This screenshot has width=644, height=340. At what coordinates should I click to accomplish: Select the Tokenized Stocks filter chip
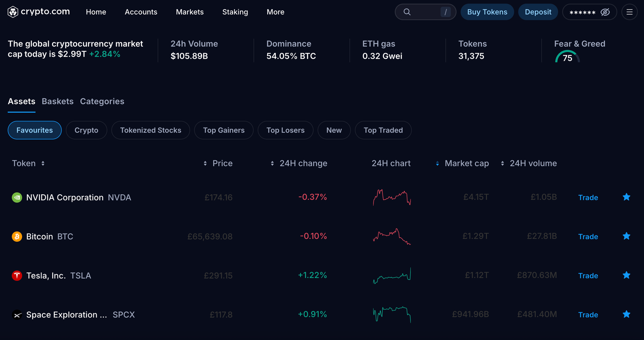[151, 130]
